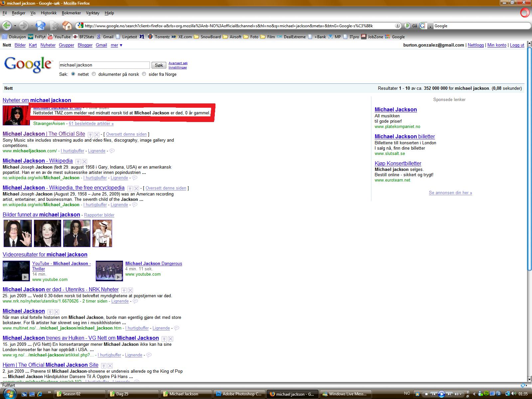The width and height of the screenshot is (532, 399).
Task: Click the Søk search button
Action: [159, 65]
